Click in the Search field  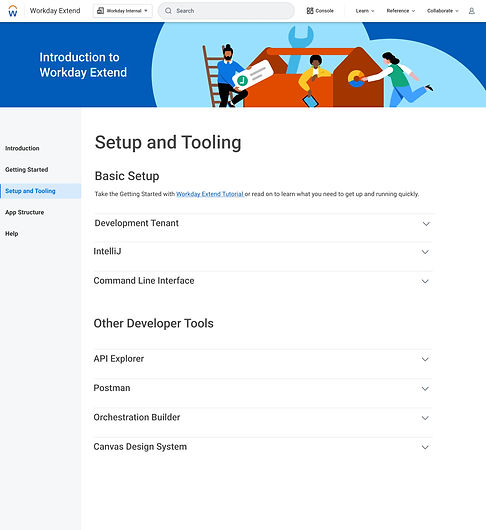tap(226, 11)
